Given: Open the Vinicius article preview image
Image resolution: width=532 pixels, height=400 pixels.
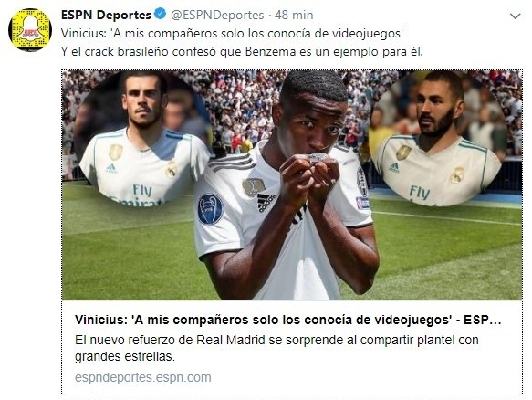Looking at the screenshot, I should point(292,185).
